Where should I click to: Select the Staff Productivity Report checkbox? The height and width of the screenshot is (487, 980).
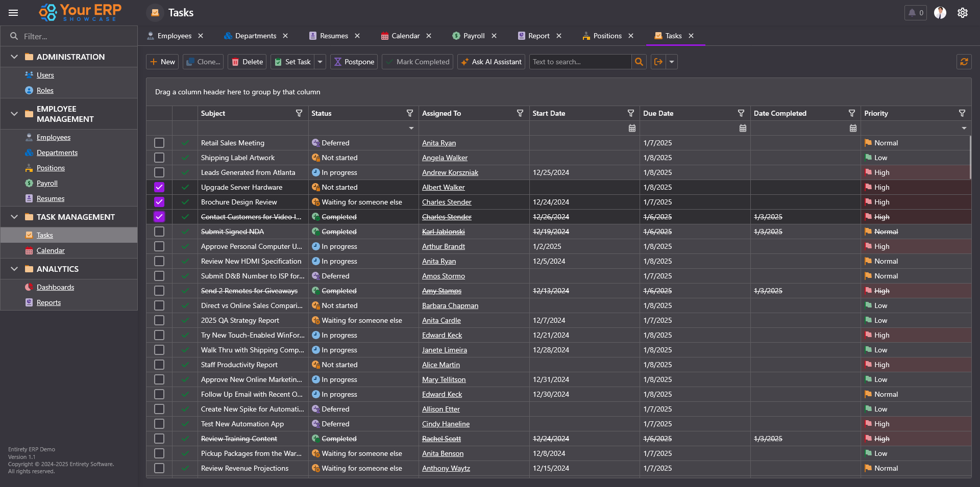pos(159,365)
